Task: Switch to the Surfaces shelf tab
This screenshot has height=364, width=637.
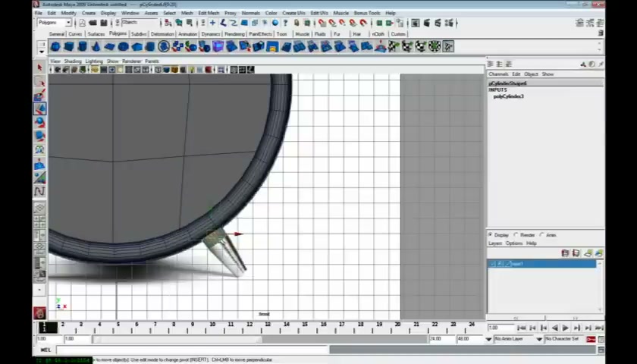Action: pos(96,34)
